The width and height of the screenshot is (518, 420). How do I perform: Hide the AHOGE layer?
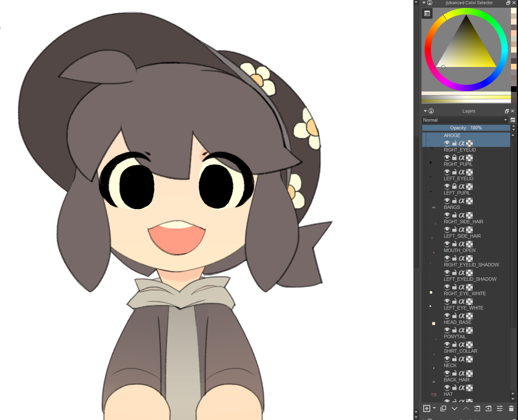[447, 143]
